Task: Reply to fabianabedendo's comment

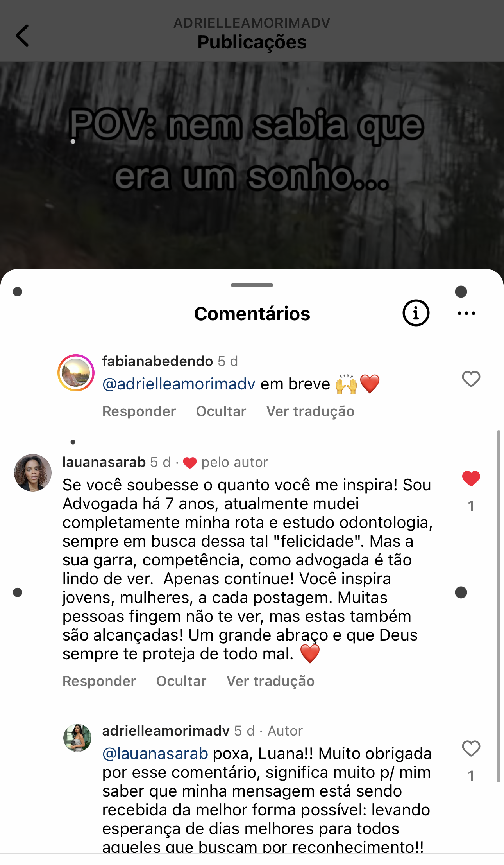Action: 139,411
